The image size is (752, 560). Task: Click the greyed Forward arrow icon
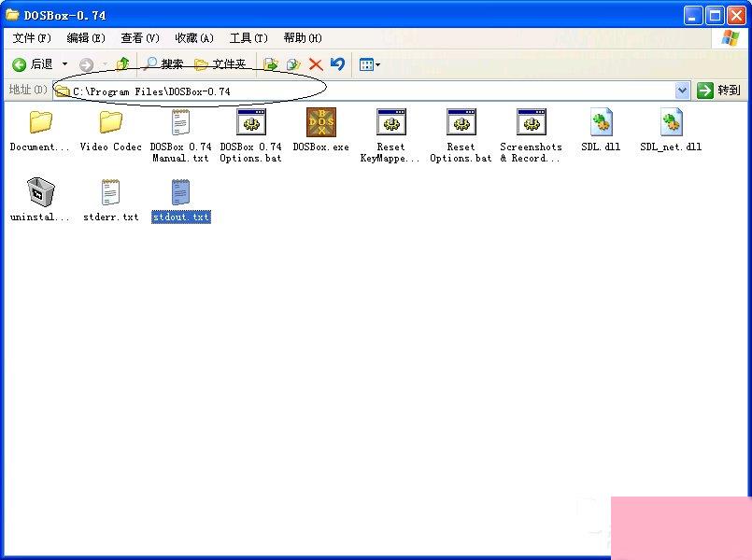pos(86,64)
